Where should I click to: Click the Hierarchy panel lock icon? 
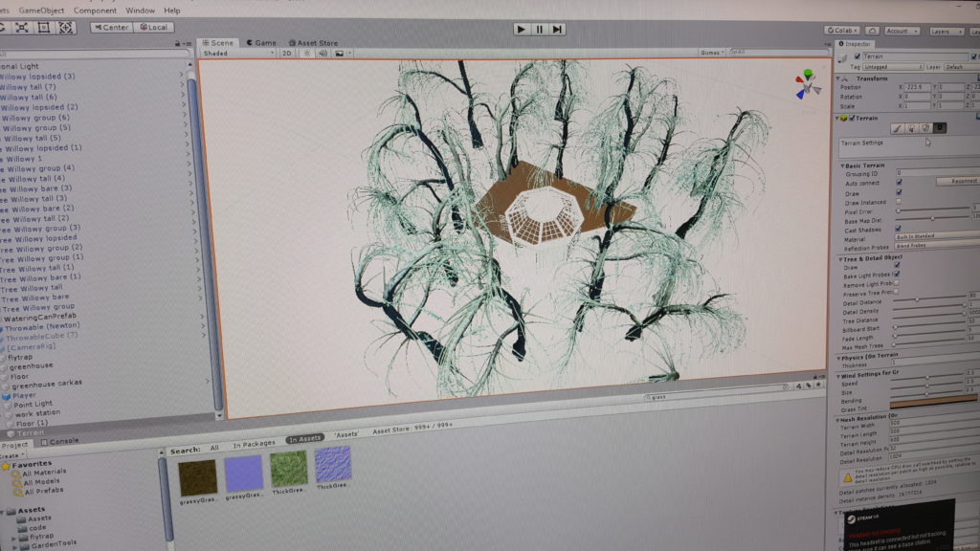coord(177,44)
